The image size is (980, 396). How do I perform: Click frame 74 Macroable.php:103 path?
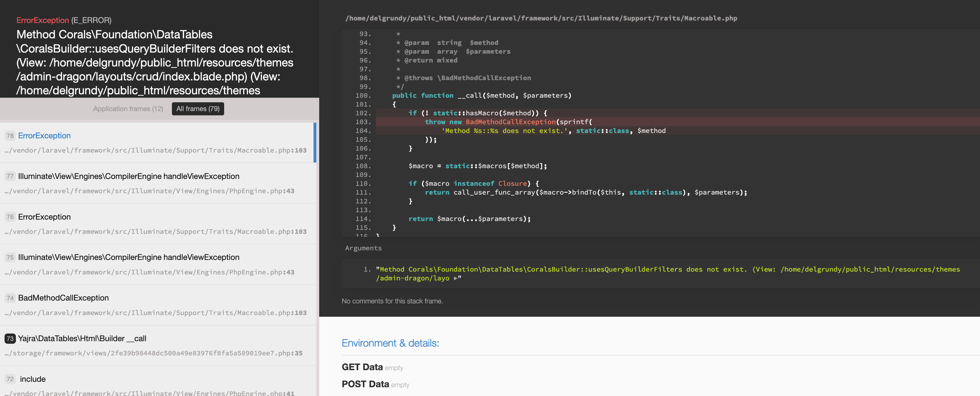pos(155,313)
